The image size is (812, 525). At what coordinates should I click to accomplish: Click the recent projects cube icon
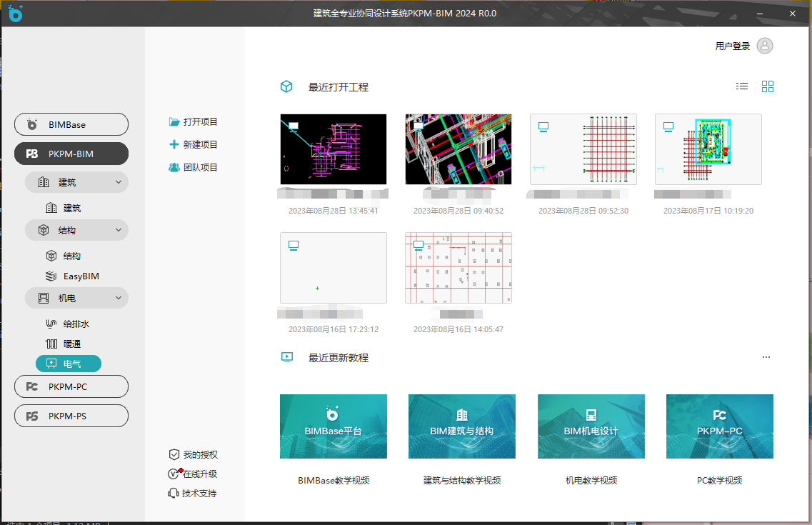tap(286, 86)
